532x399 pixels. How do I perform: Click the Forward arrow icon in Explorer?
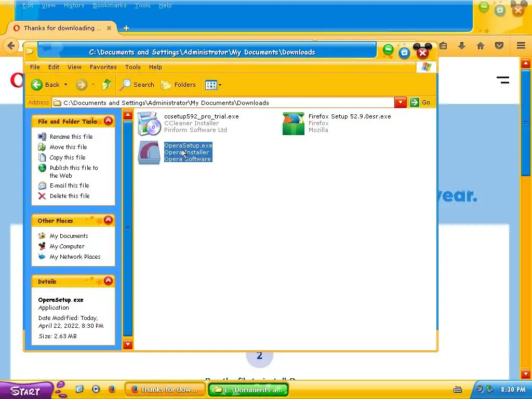tap(82, 85)
